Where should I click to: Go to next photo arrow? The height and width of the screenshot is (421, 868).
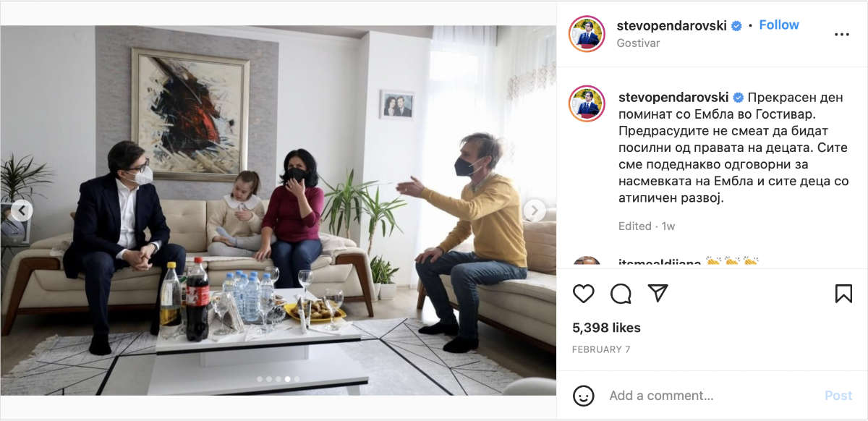[534, 210]
